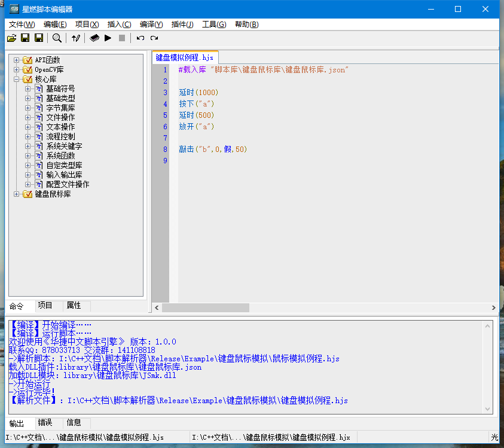The image size is (504, 448).
Task: Click the gray stop square icon
Action: point(122,38)
